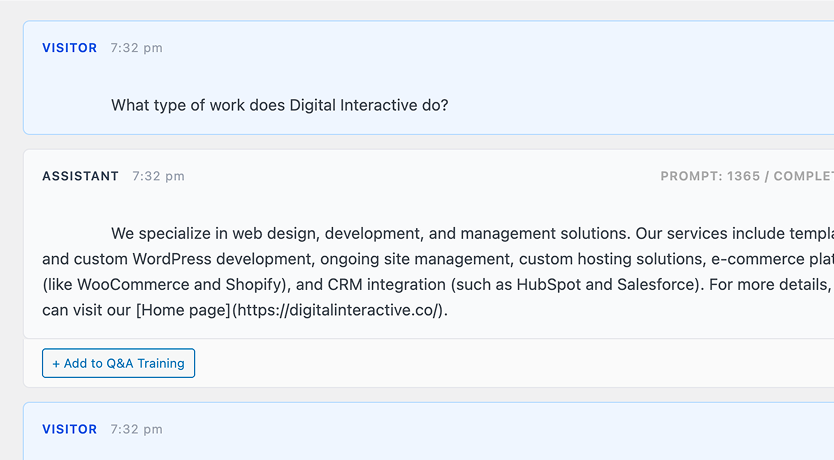834x460 pixels.
Task: Click the timestamp beside the bottom VISITOR label
Action: [136, 429]
